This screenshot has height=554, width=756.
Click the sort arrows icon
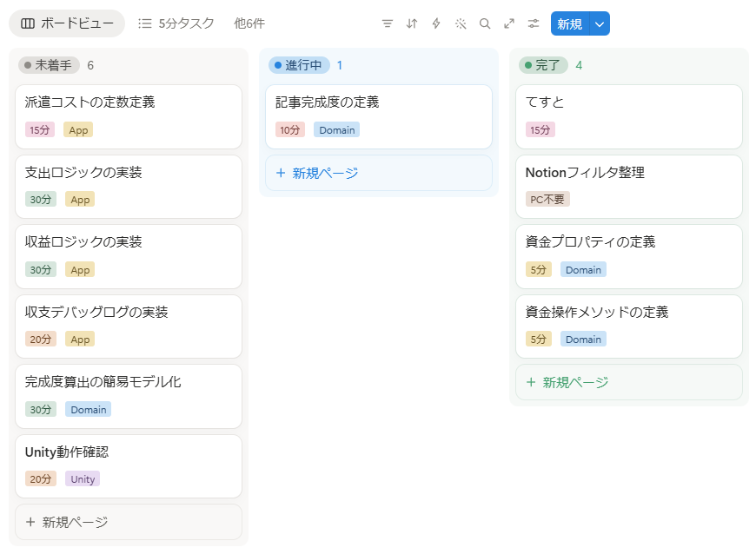pos(412,23)
